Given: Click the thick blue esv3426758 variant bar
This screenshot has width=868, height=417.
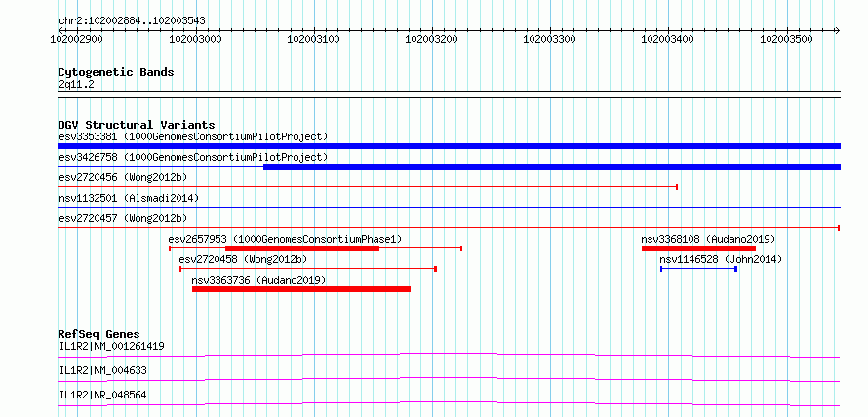Looking at the screenshot, I should tap(552, 167).
